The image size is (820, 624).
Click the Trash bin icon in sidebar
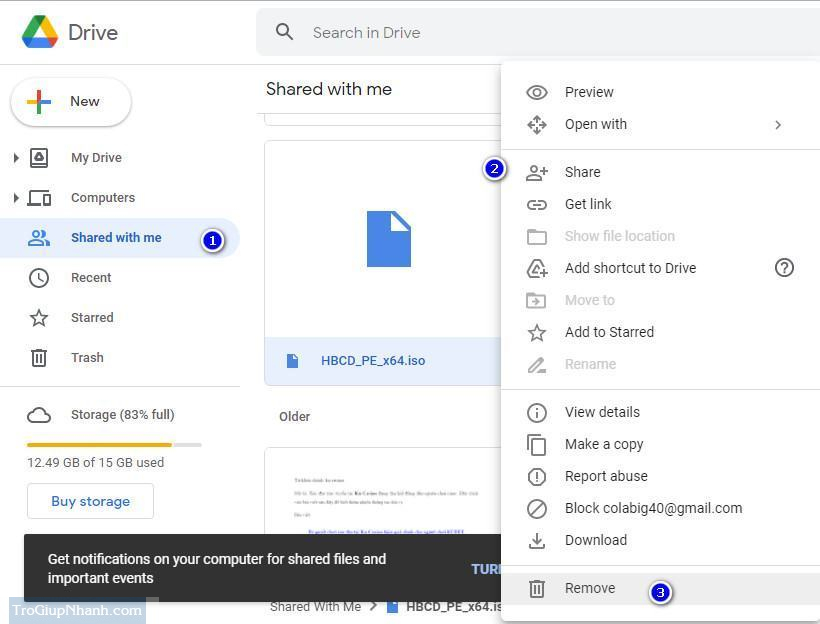coord(39,357)
